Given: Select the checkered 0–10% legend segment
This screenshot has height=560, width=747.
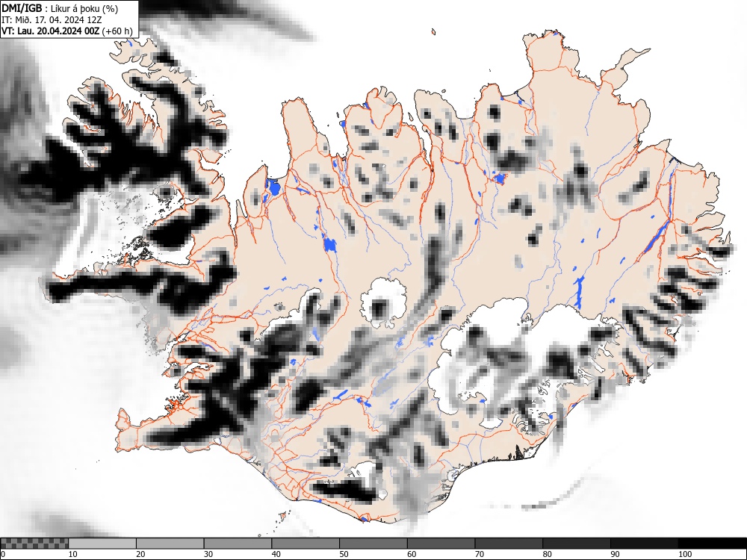Looking at the screenshot, I should point(35,544).
